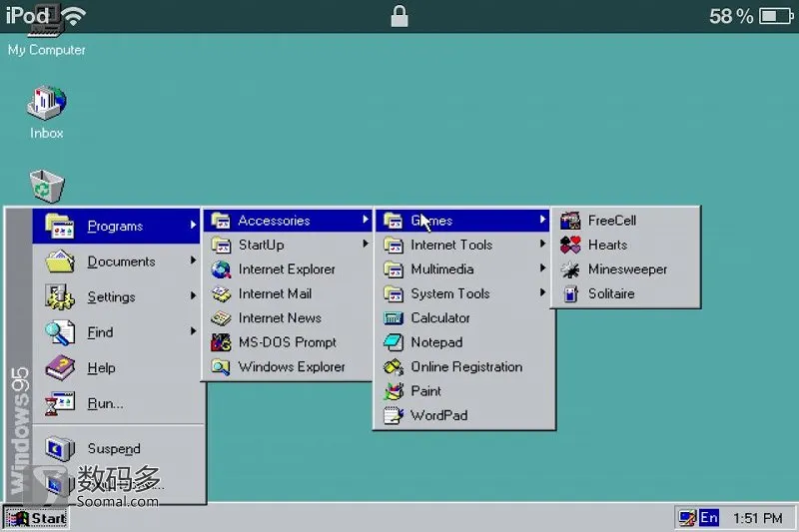Image resolution: width=799 pixels, height=532 pixels.
Task: Click the Internet Explorer globe icon
Action: click(221, 269)
